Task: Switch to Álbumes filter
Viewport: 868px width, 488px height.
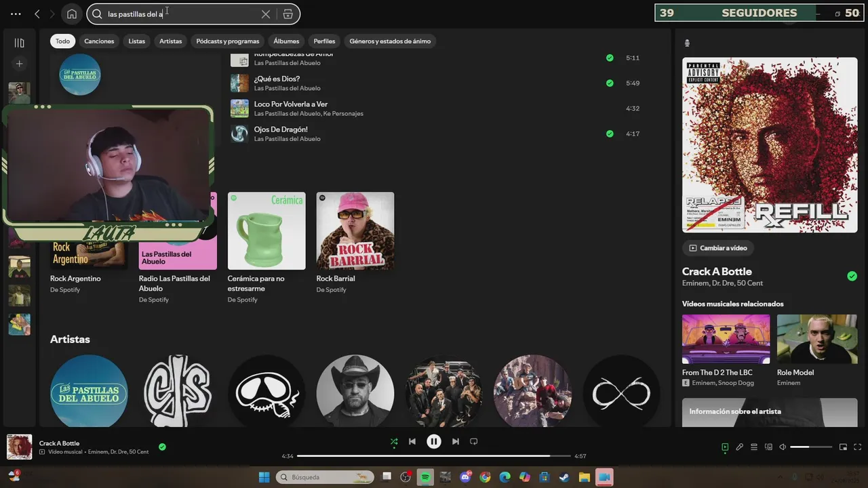Action: pos(286,41)
